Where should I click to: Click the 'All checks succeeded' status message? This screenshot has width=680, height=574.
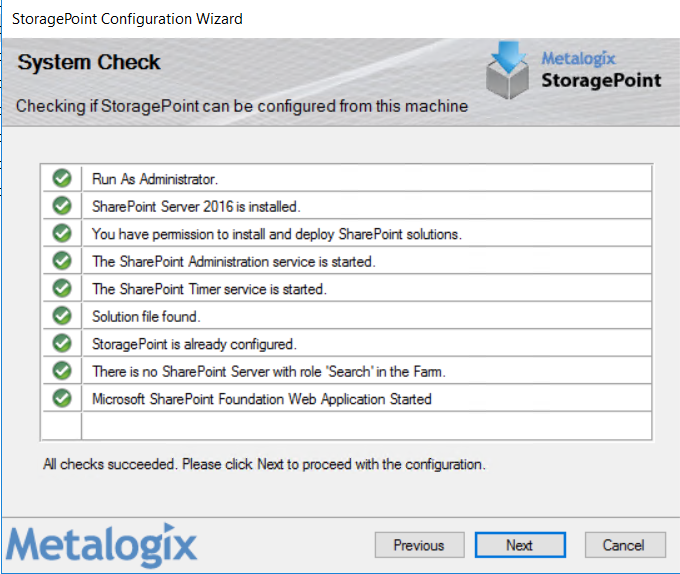[x=264, y=465]
